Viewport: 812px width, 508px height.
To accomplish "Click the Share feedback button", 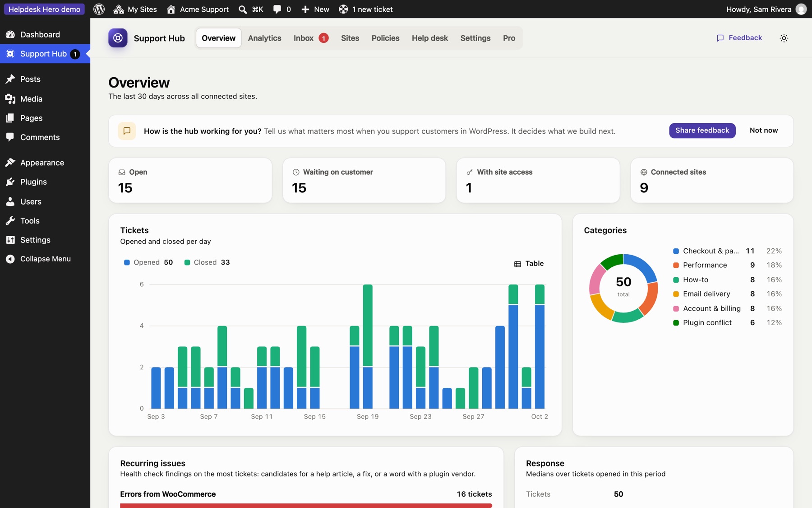I will (702, 130).
